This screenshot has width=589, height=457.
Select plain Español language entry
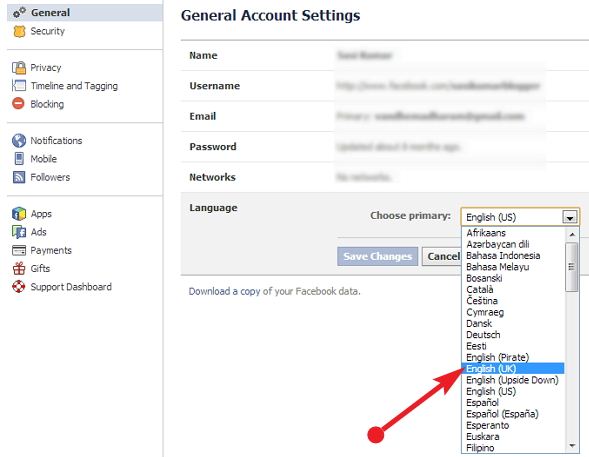pos(512,403)
